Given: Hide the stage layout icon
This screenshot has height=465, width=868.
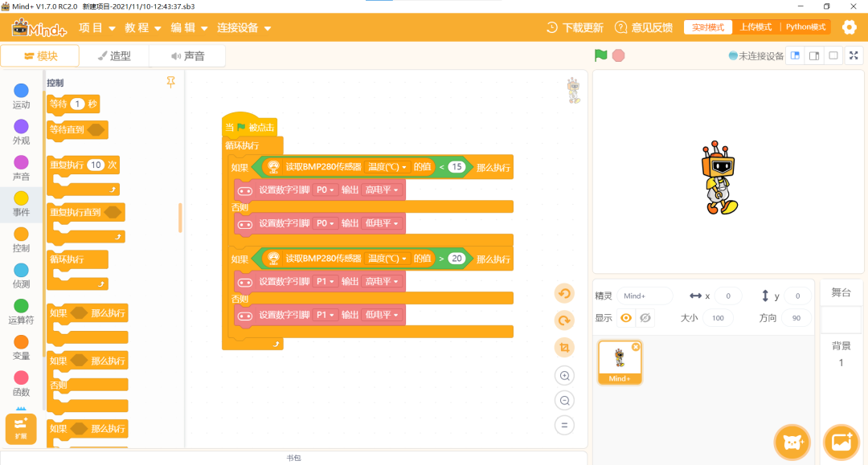Looking at the screenshot, I should coord(833,55).
